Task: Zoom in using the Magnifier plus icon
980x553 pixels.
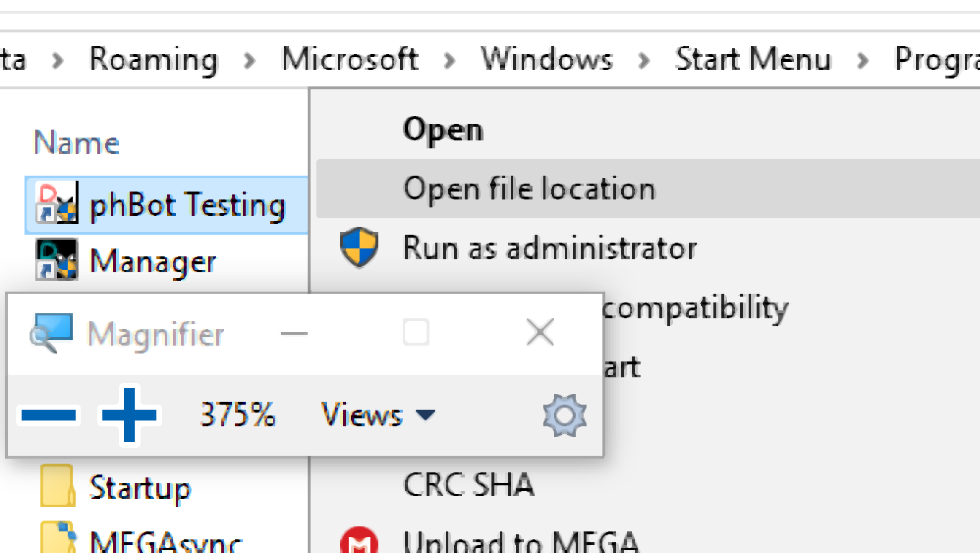Action: click(x=130, y=415)
